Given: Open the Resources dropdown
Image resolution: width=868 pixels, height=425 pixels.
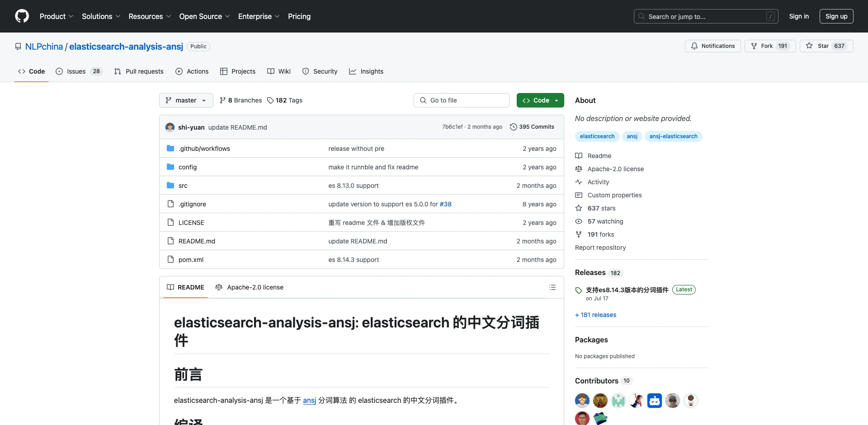Looking at the screenshot, I should pos(150,16).
